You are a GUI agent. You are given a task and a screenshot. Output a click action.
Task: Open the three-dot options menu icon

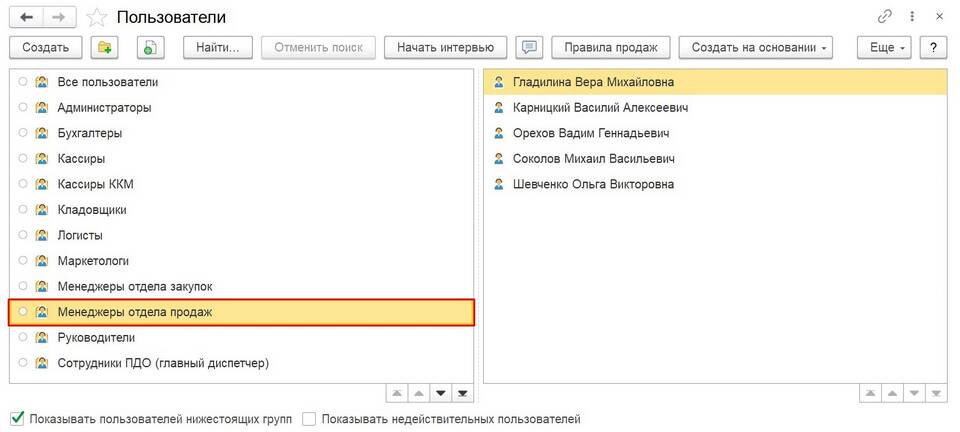(911, 17)
